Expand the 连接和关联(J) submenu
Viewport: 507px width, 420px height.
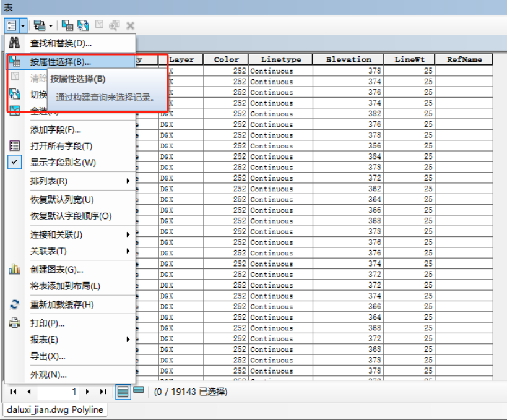coord(71,234)
